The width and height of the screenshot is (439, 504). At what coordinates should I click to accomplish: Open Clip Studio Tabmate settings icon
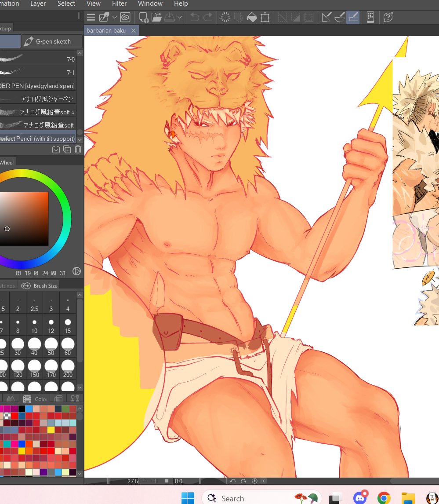click(x=370, y=17)
